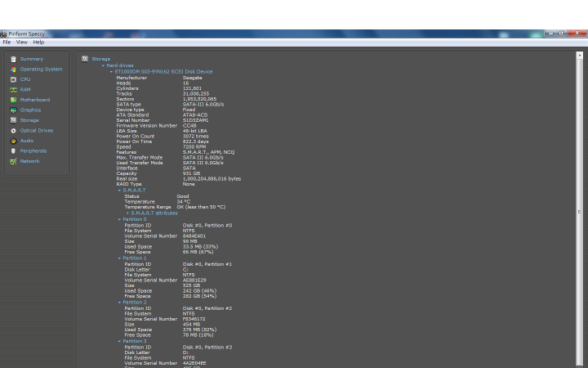Select Volume Serial Number AE881E29
The height and width of the screenshot is (368, 588).
click(194, 280)
